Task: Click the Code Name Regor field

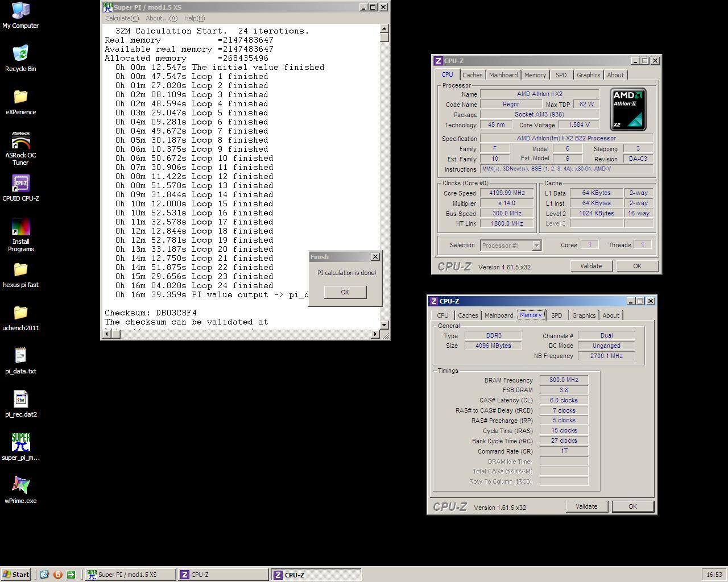Action: tap(511, 104)
